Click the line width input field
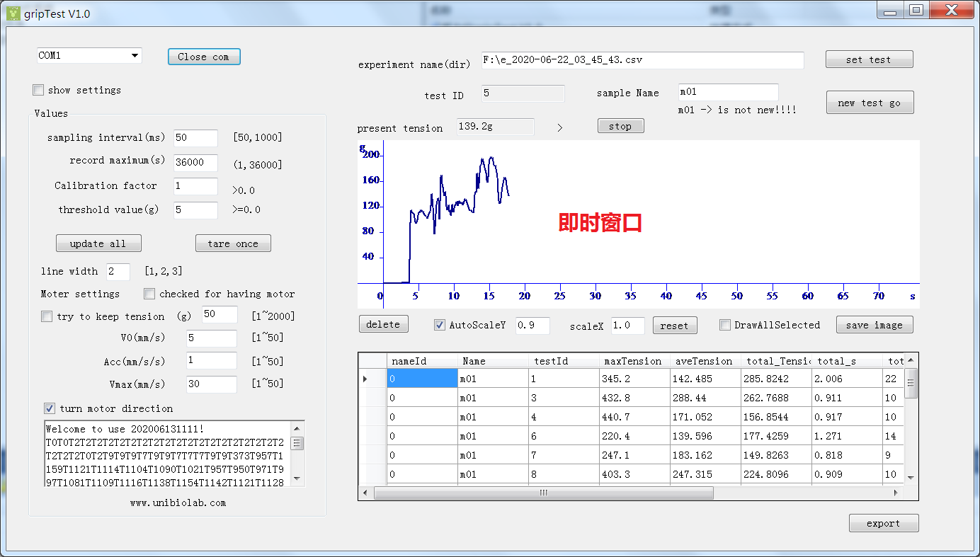The width and height of the screenshot is (980, 557). tap(118, 271)
